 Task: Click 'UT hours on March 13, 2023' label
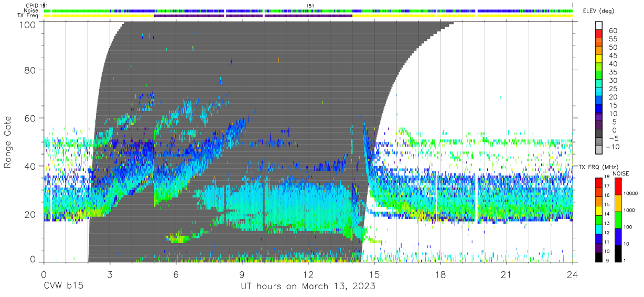click(x=308, y=287)
